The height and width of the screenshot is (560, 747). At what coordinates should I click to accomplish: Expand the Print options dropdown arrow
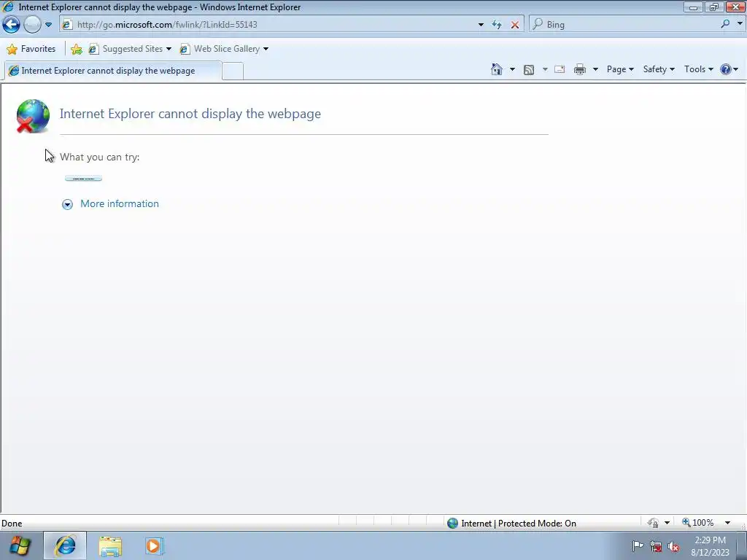[x=595, y=69]
